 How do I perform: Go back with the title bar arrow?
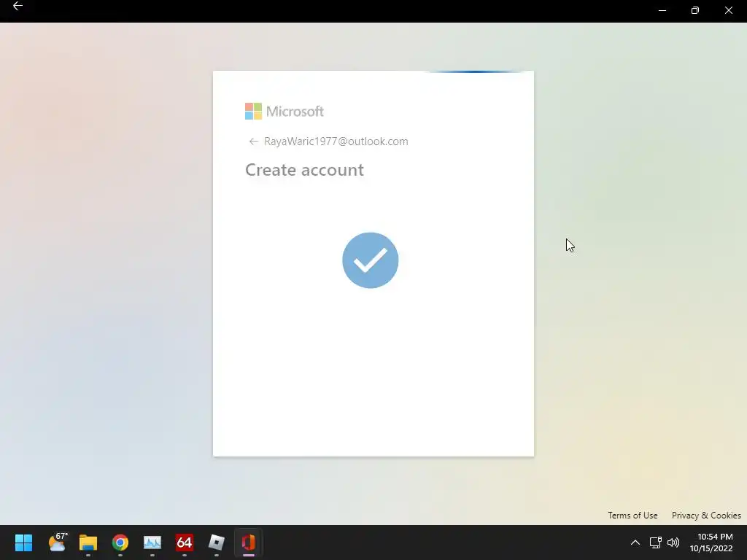click(18, 6)
